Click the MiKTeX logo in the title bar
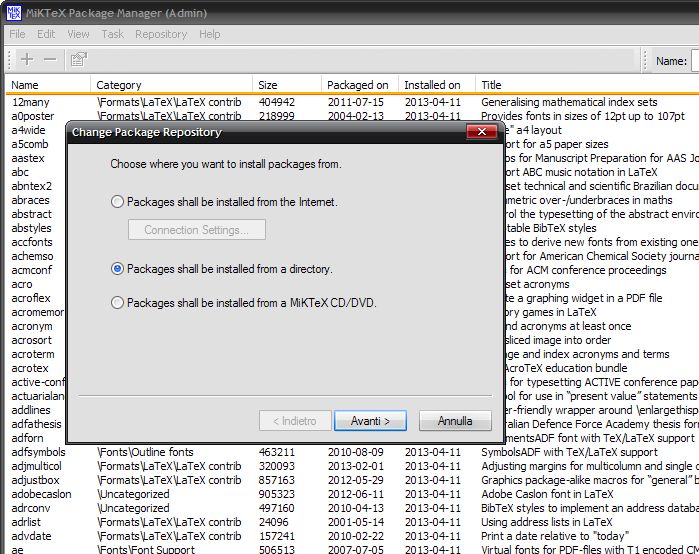The height and width of the screenshot is (554, 699). 13,13
